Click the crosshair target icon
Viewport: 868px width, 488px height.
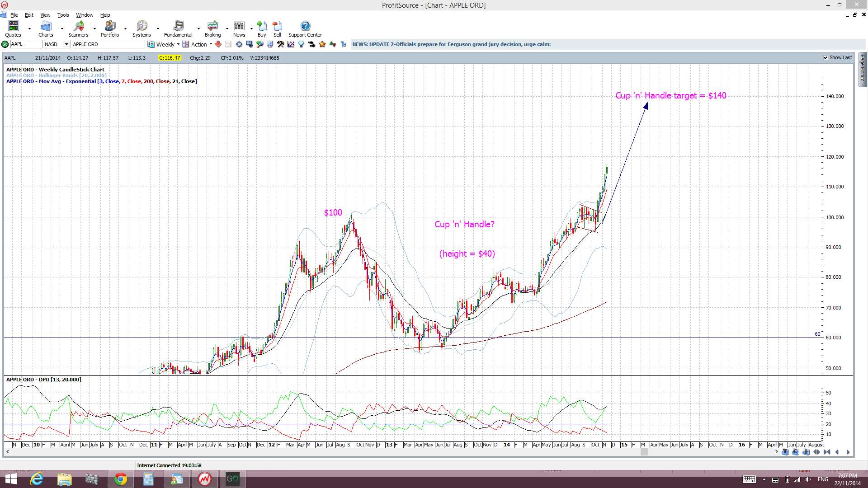click(239, 44)
